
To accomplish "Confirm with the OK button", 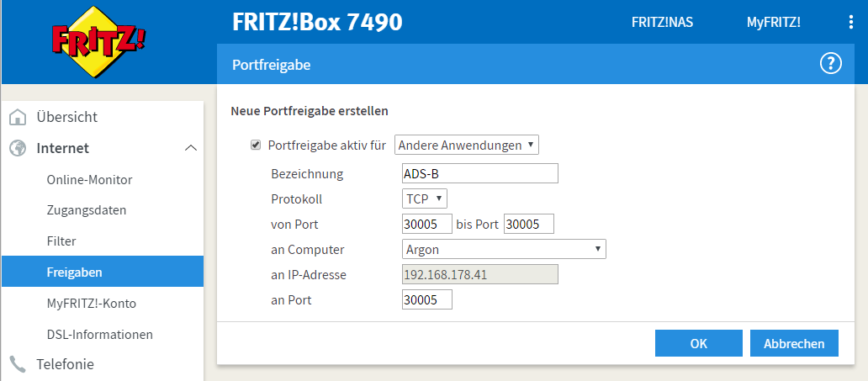I will [x=699, y=343].
